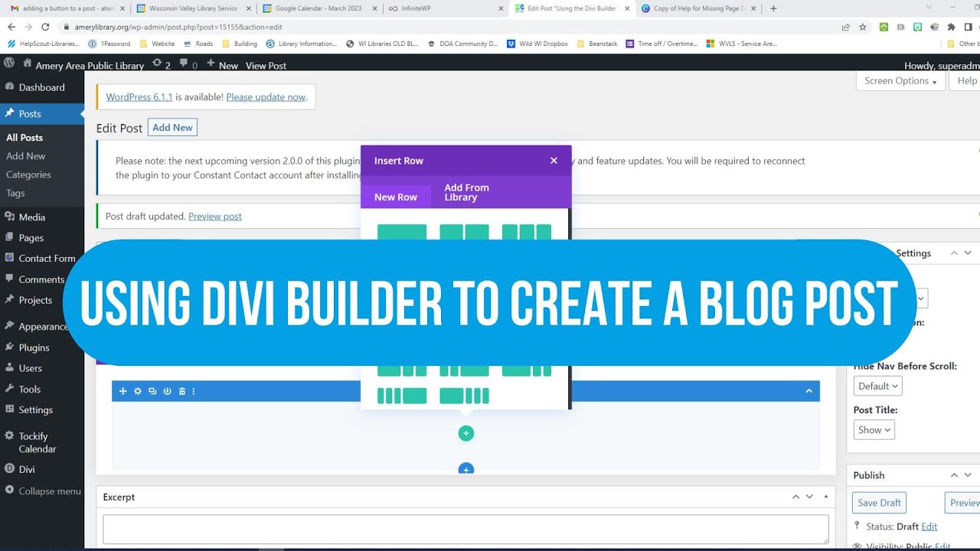Open a new browser tab

773,8
